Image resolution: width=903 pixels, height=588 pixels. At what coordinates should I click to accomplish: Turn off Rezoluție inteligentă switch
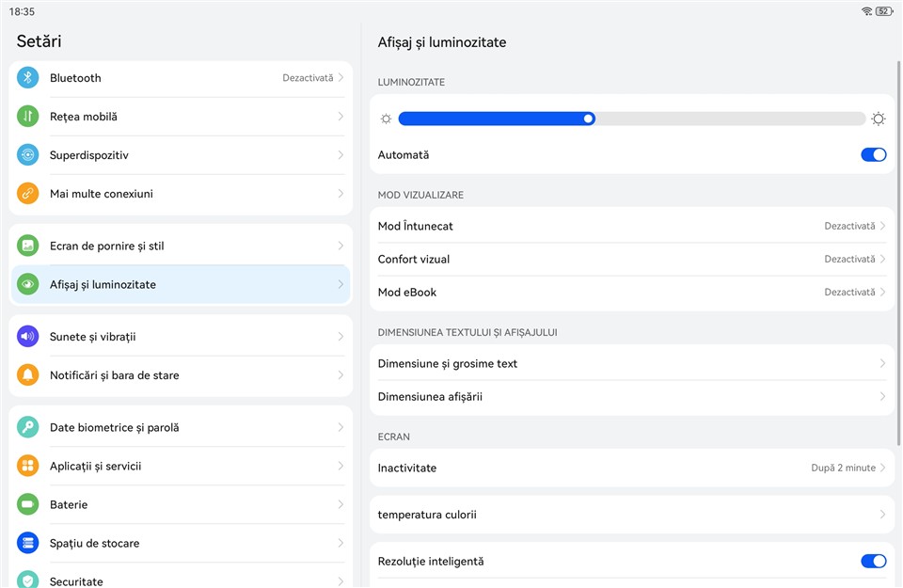pyautogui.click(x=873, y=562)
